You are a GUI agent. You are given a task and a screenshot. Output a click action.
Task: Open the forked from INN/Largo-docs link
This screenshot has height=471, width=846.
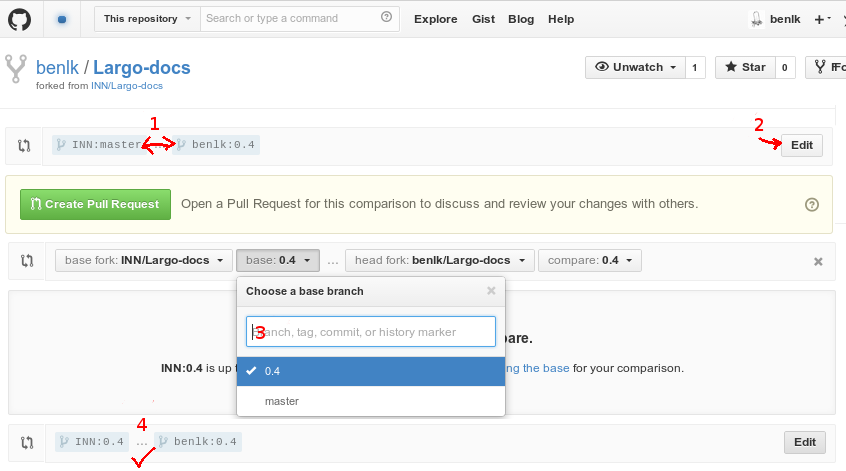[x=127, y=86]
